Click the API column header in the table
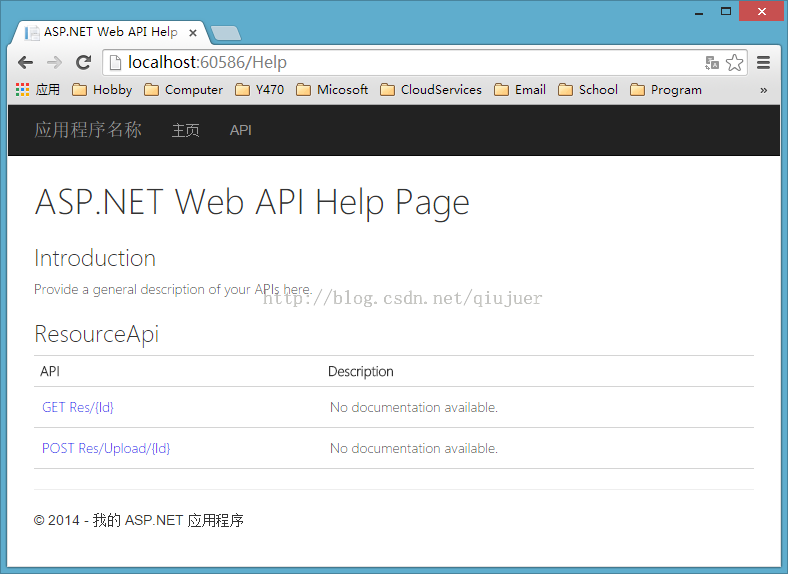Screen dimensions: 788x574 50,371
